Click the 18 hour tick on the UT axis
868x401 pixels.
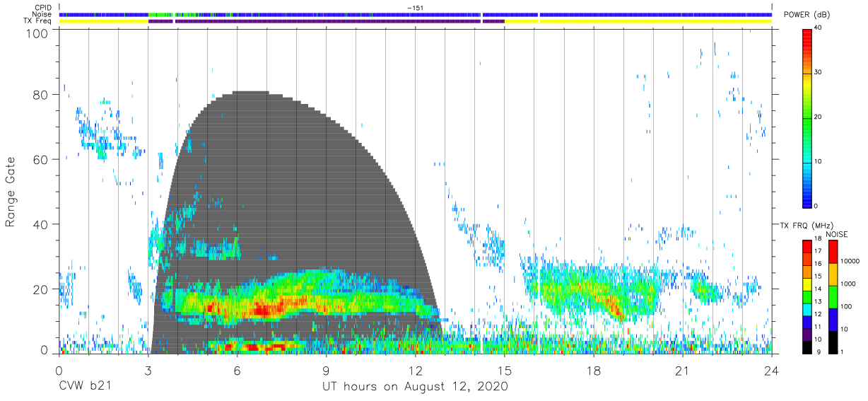click(594, 371)
